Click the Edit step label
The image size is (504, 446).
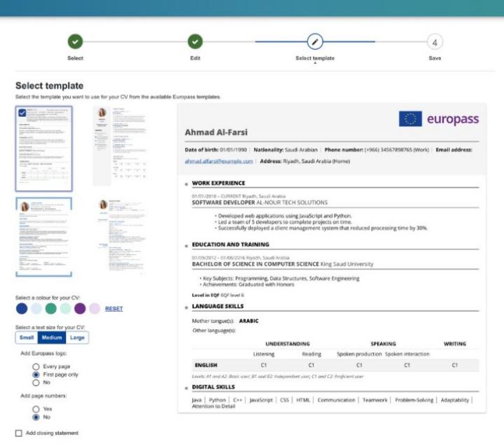195,58
